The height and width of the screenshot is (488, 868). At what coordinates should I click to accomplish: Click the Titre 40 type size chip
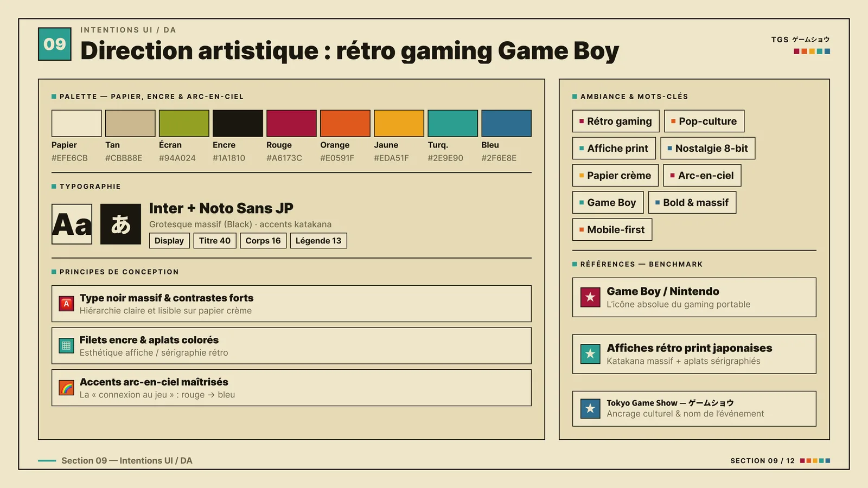pos(215,241)
